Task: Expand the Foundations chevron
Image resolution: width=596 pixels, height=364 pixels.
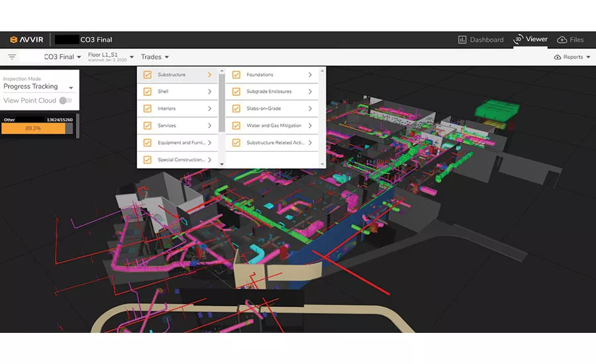Action: 310,75
